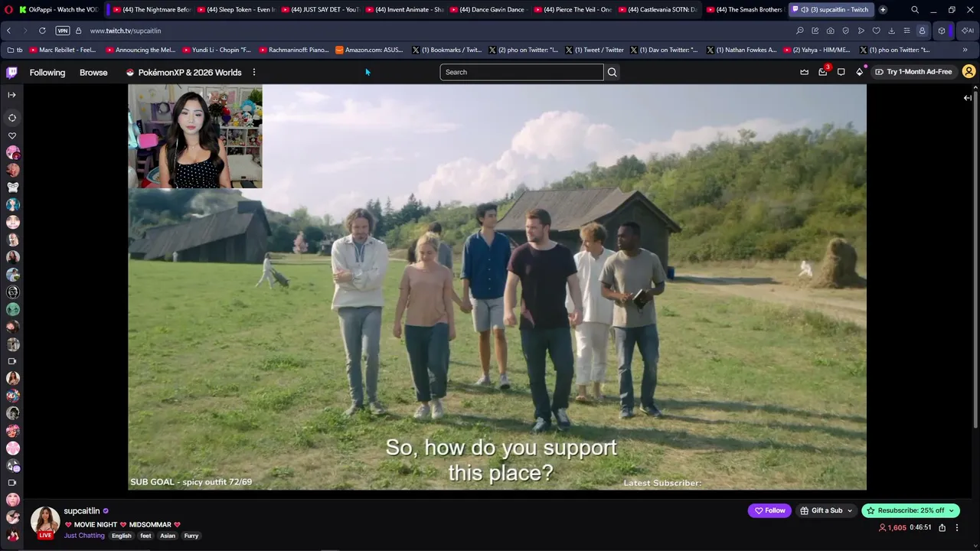Image resolution: width=980 pixels, height=551 pixels.
Task: Show hidden bookmarks with double chevron
Action: 965,50
